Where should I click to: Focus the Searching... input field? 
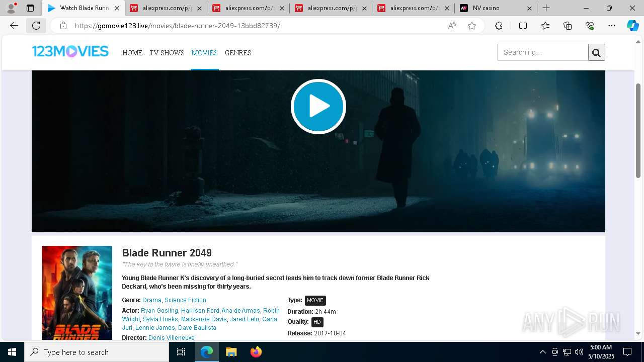click(543, 52)
